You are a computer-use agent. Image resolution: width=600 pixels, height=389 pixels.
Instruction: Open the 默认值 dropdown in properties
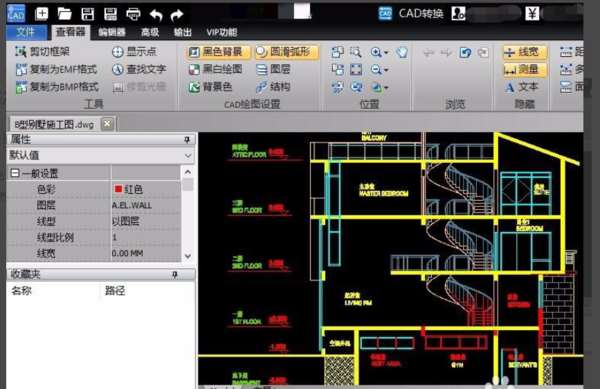[x=188, y=155]
